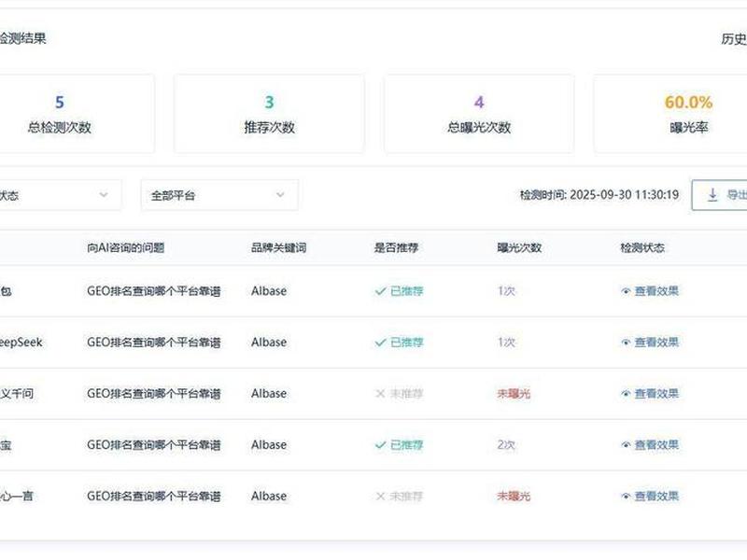Click chevron arrow of status dropdown
Viewport: 747px width, 560px height.
pyautogui.click(x=104, y=195)
